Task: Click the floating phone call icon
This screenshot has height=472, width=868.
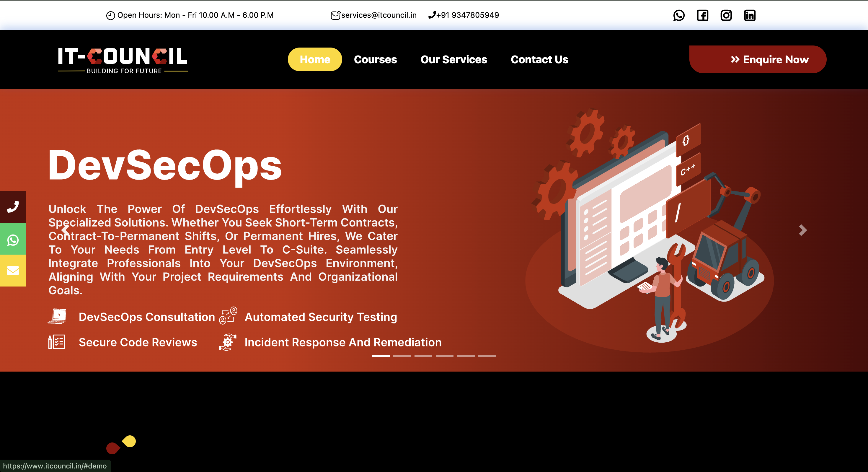Action: point(13,207)
